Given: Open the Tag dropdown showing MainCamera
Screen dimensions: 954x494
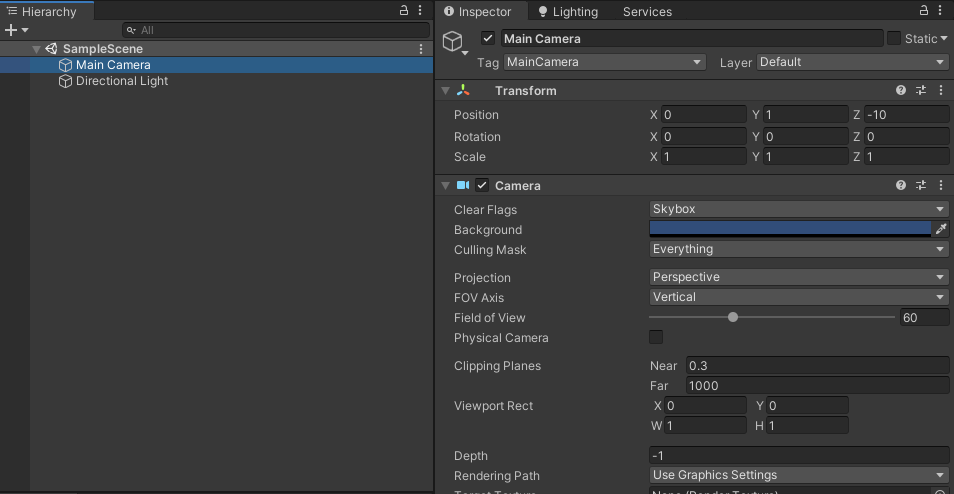Looking at the screenshot, I should [605, 62].
